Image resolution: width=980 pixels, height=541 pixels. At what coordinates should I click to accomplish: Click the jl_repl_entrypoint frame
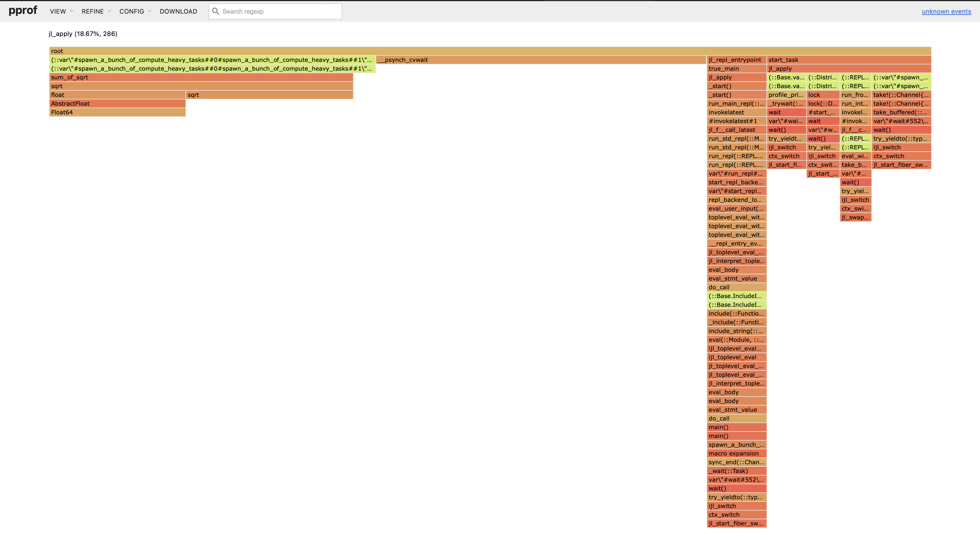pos(735,60)
